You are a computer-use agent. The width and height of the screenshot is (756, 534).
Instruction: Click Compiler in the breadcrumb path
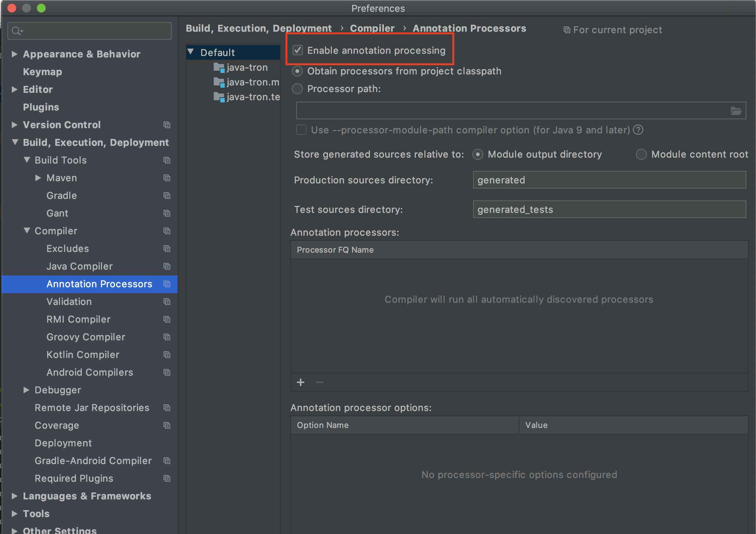(372, 28)
